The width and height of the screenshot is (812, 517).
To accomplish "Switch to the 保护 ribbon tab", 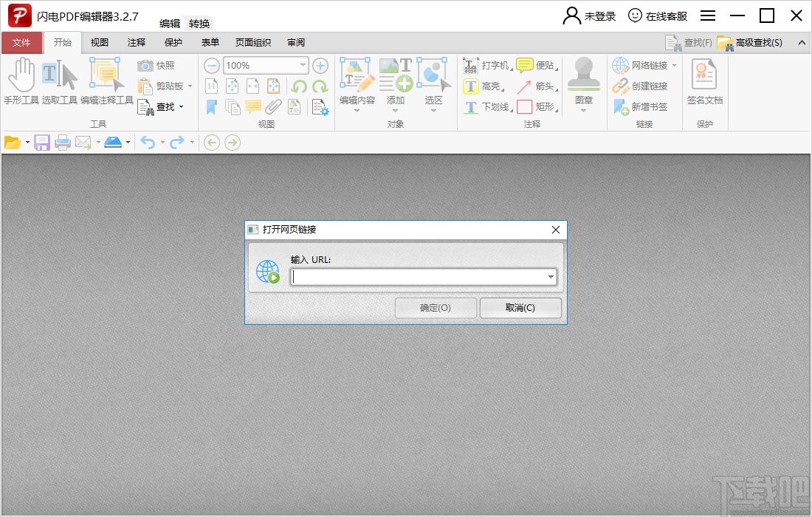I will click(173, 43).
